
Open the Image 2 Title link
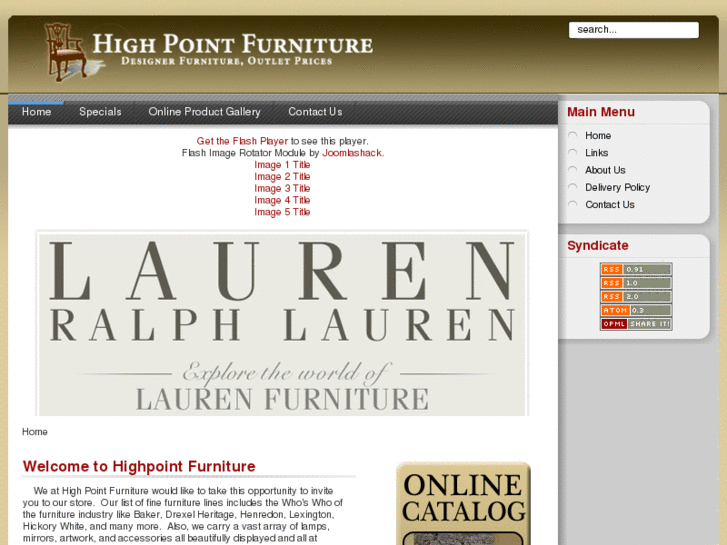click(282, 177)
